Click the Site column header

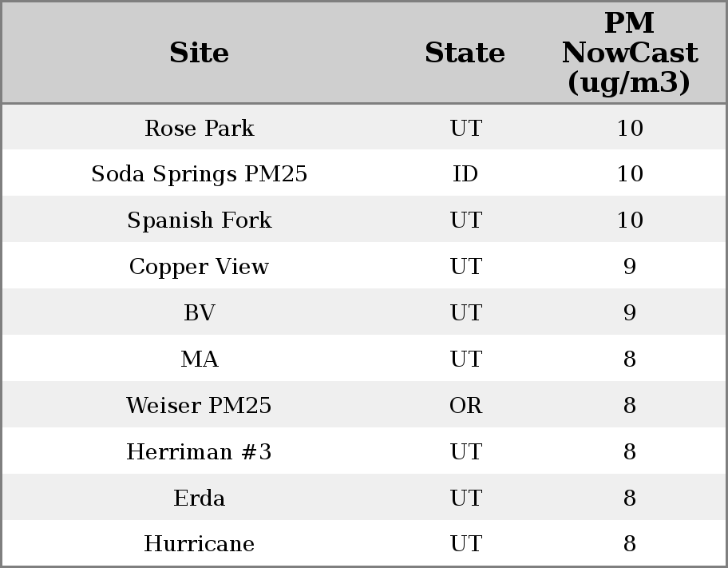[x=200, y=53]
